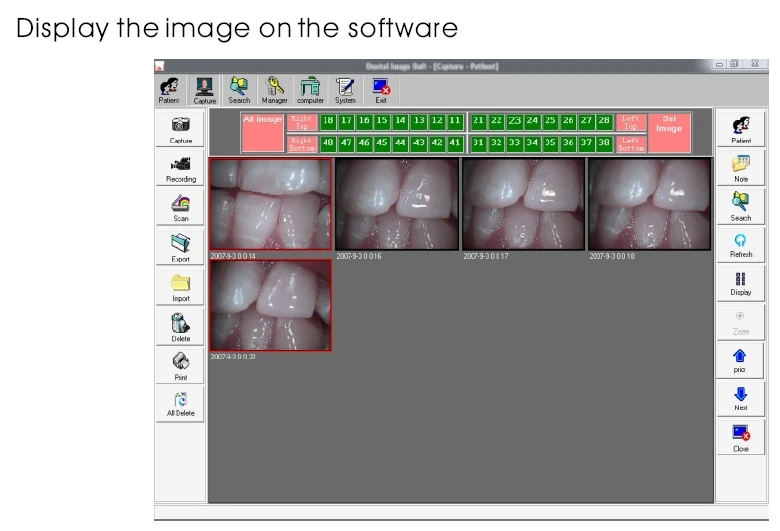
Task: Click the All Image filter button
Action: [263, 132]
